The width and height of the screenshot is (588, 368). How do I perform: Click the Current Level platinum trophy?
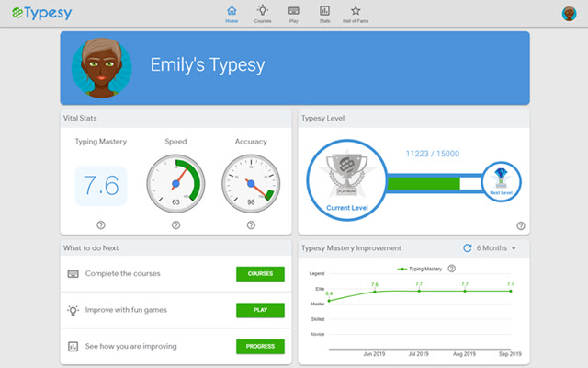347,180
